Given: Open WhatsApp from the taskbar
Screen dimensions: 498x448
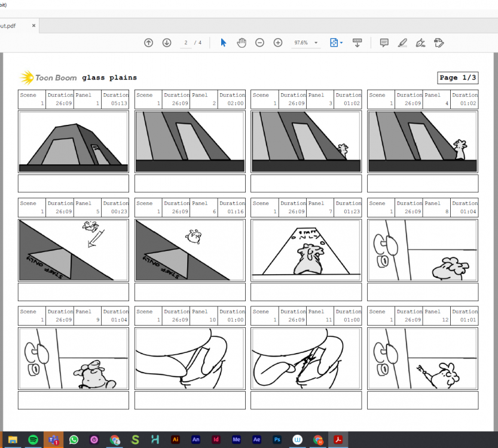Looking at the screenshot, I should pos(74,440).
